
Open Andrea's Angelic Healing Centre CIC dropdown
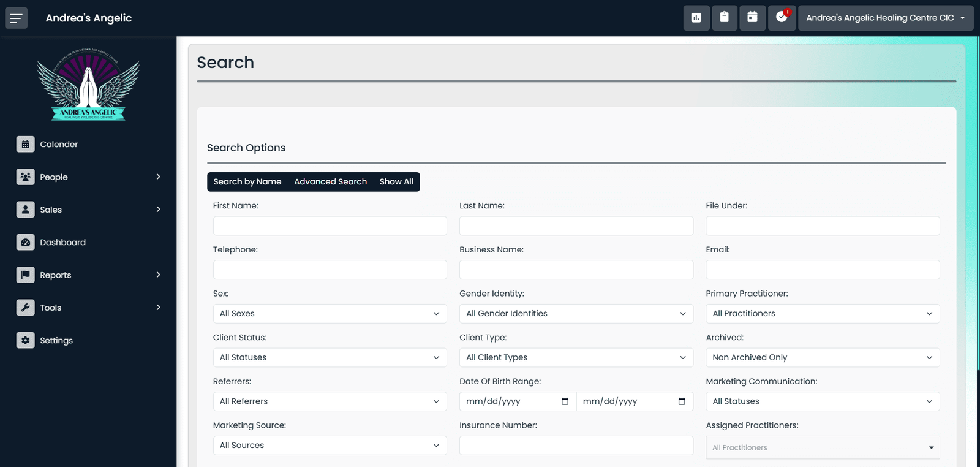[x=886, y=18]
